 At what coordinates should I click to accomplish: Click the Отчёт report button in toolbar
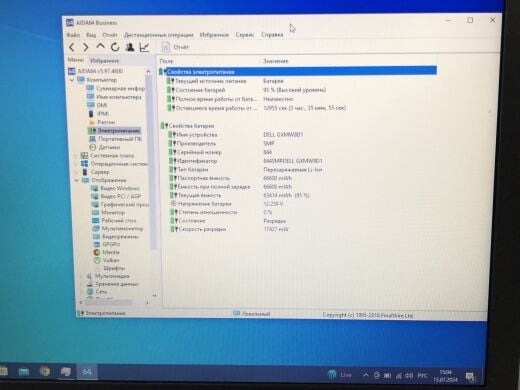click(175, 47)
